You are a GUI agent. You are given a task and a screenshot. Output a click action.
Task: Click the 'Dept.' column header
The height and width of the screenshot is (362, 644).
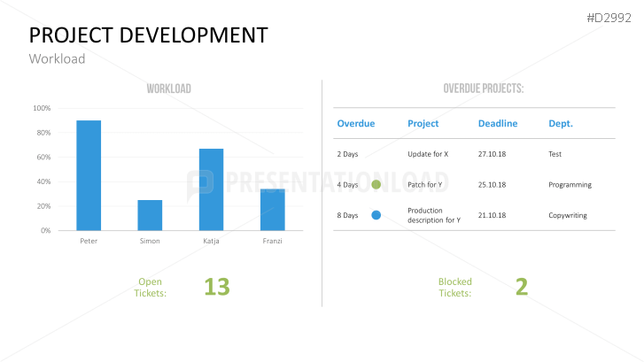[561, 124]
